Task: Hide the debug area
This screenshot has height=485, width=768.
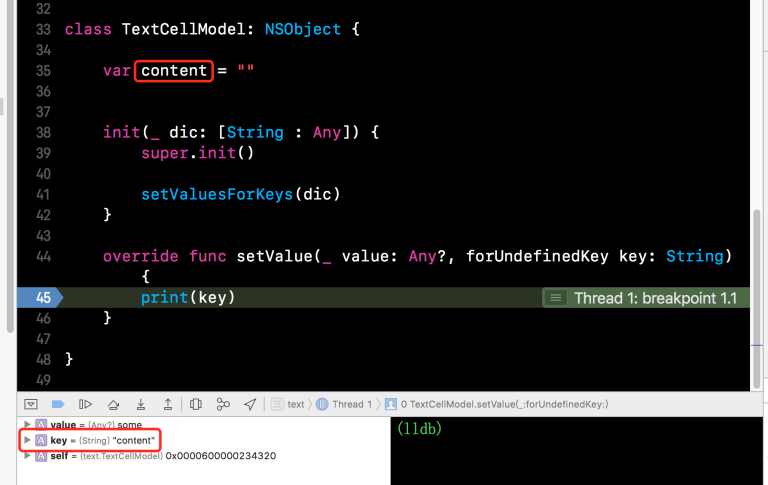Action: point(30,404)
